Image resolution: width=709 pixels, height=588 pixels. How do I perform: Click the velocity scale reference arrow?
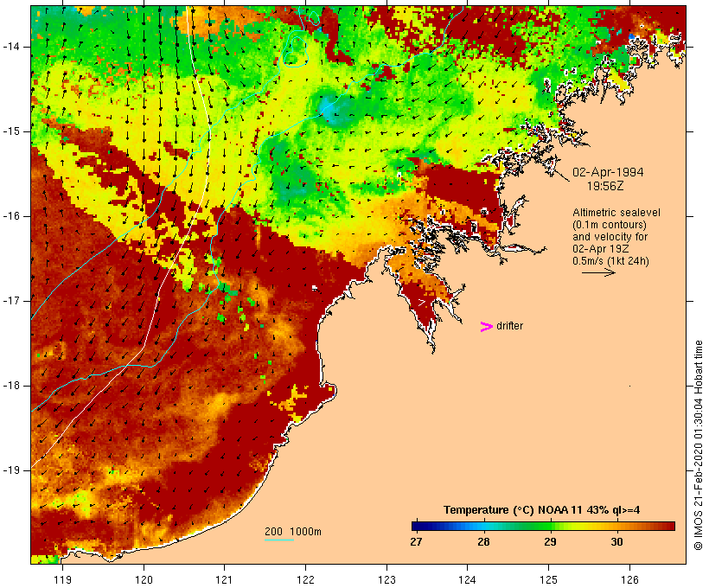[x=598, y=272]
